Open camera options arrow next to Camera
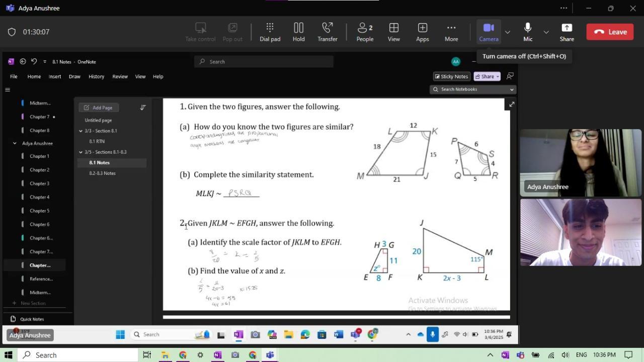The height and width of the screenshot is (362, 644). pos(507,32)
